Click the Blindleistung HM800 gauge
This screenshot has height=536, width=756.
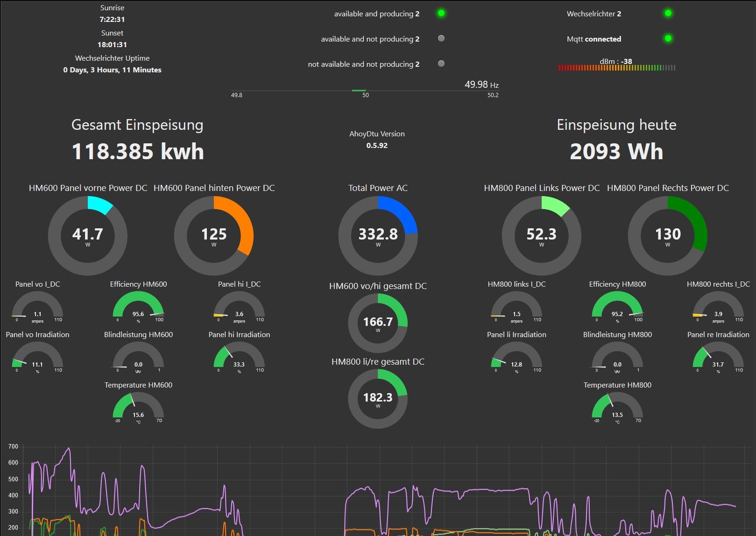[x=617, y=358]
